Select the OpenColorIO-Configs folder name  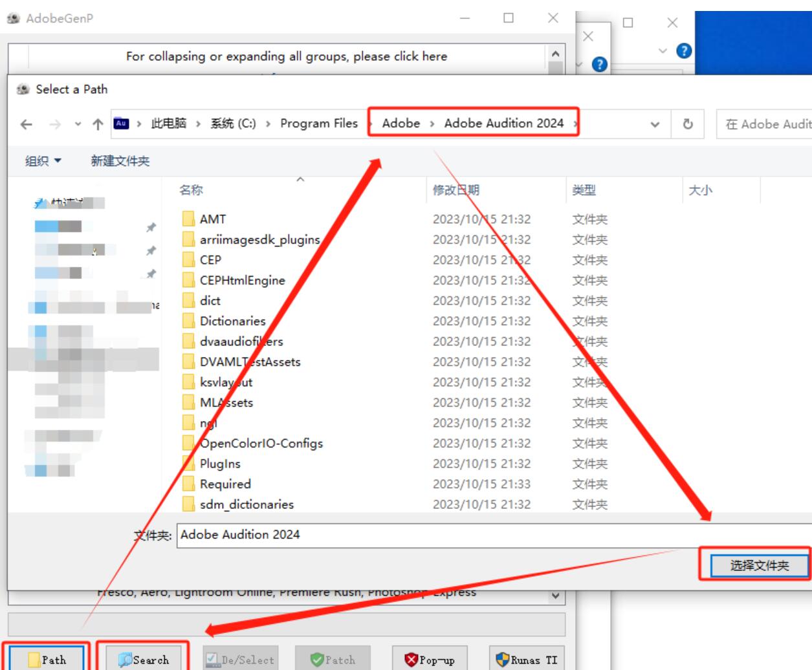click(x=261, y=443)
